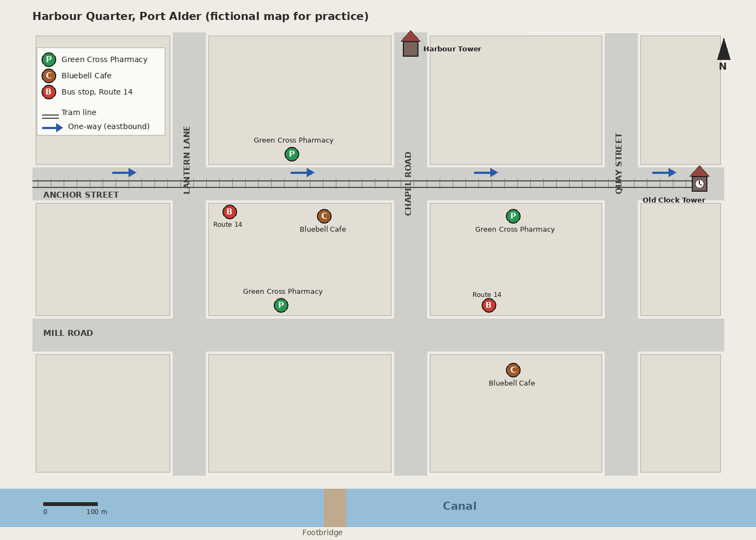Click the footbridge crossing the canal
Screen dimensions: 756x540
point(335,508)
